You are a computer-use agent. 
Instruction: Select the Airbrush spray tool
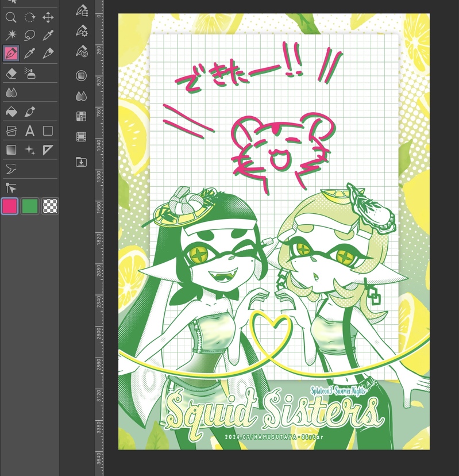(29, 74)
